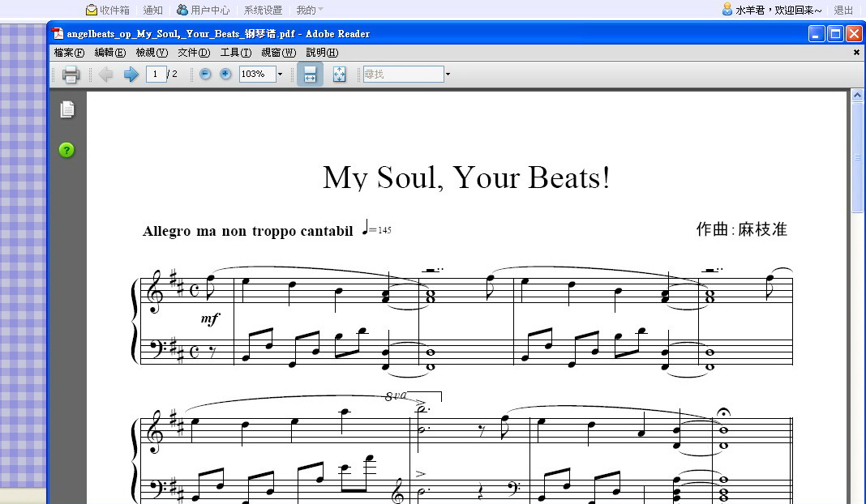Open the 我的 dropdown in top bar
This screenshot has height=504, width=866.
coord(309,10)
